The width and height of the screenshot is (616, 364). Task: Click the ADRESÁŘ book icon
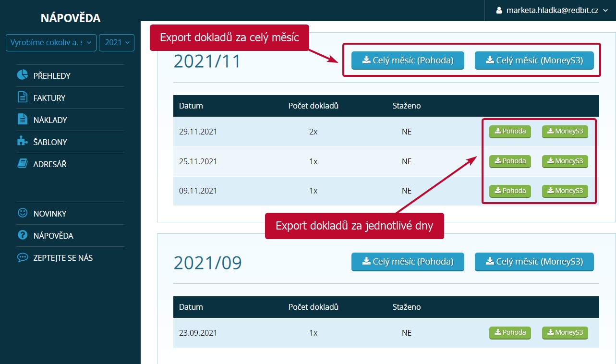click(x=22, y=164)
